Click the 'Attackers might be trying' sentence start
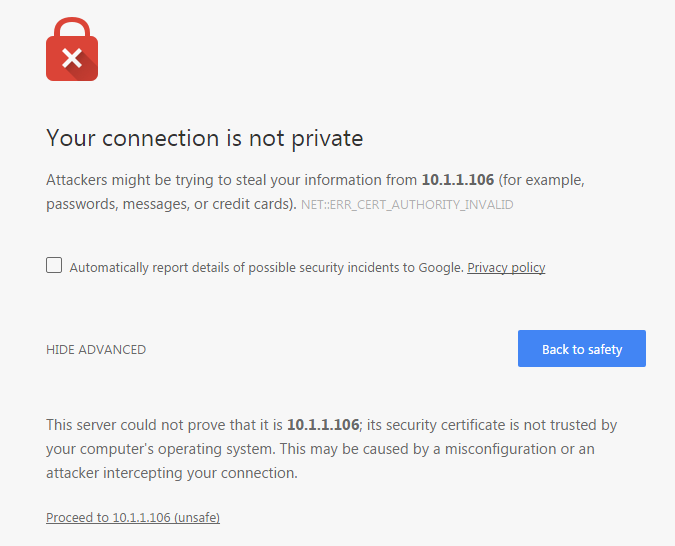 (x=130, y=181)
